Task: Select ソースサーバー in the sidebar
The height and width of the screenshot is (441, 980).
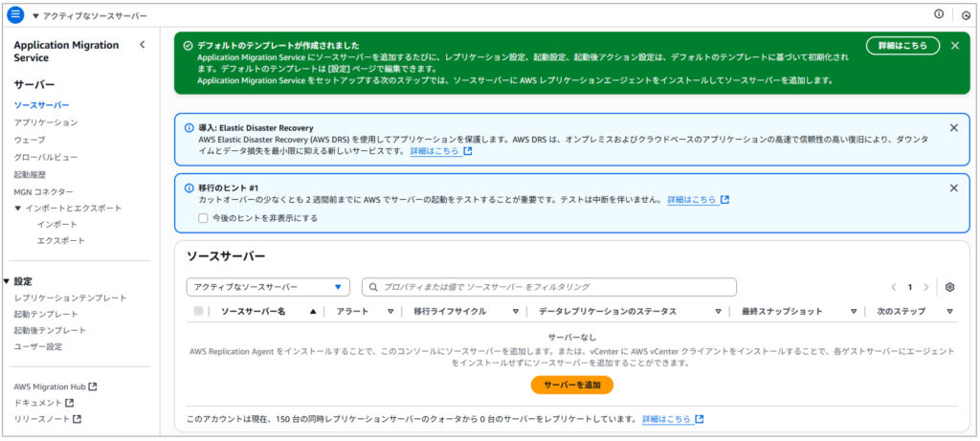Action: pos(41,105)
